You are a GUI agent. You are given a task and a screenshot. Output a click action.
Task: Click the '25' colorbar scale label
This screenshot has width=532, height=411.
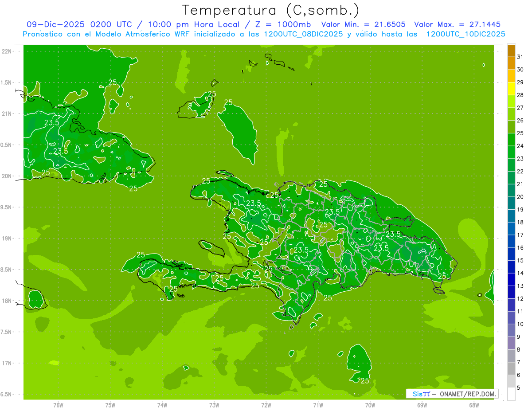520,133
